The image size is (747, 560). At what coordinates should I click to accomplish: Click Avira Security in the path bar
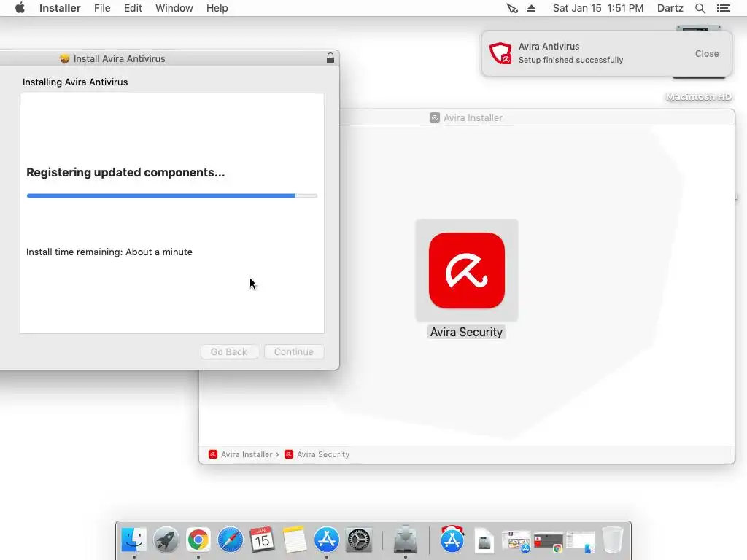[x=317, y=454]
